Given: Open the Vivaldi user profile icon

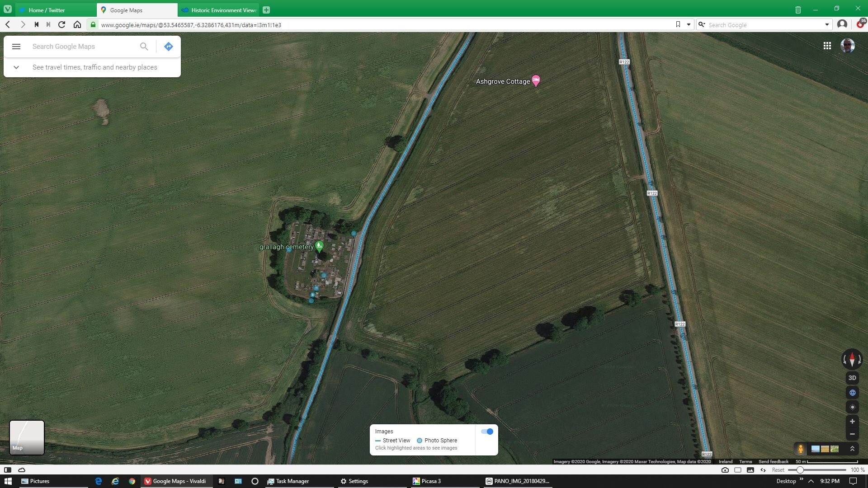Looking at the screenshot, I should (842, 24).
